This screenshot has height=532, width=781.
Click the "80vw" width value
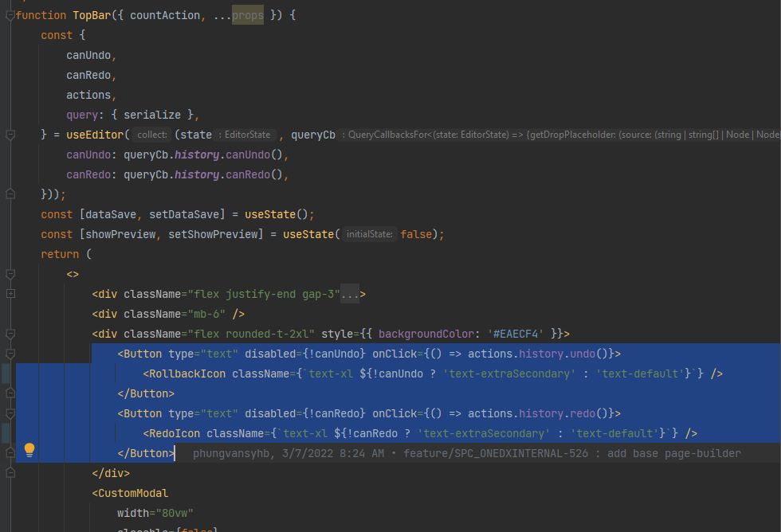(x=175, y=513)
